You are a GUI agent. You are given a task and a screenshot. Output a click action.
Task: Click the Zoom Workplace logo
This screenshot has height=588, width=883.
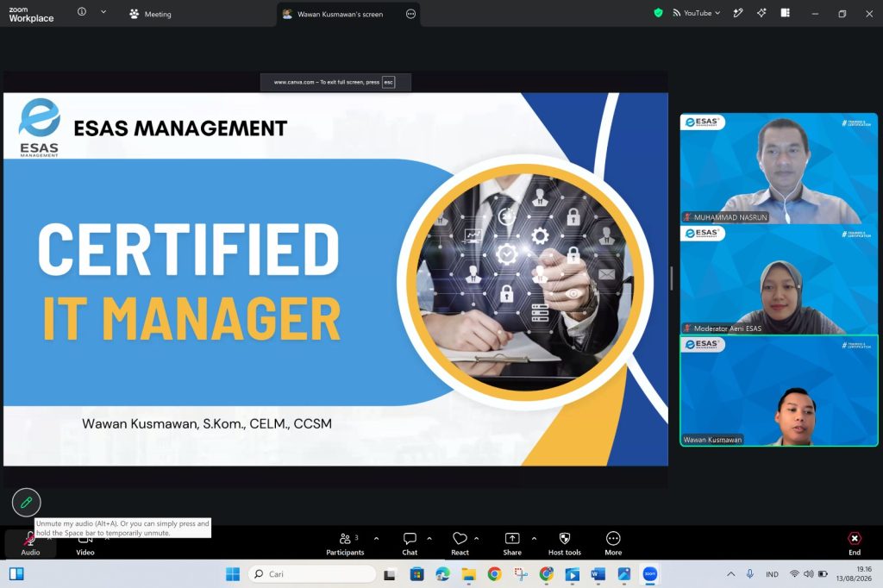click(x=31, y=14)
